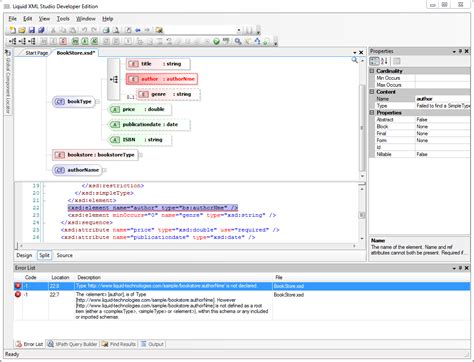Switch to Source view

[64, 255]
